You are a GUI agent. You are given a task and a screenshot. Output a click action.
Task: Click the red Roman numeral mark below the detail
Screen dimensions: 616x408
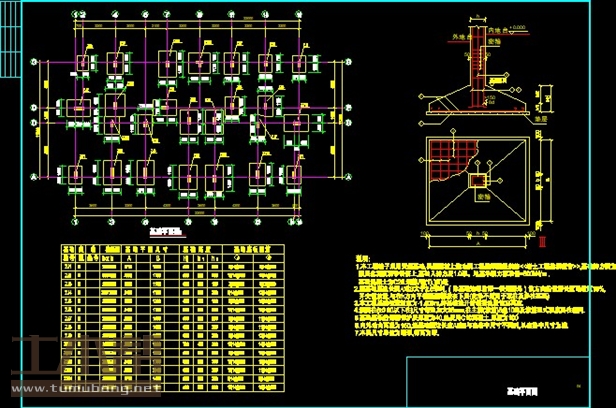pyautogui.click(x=541, y=240)
